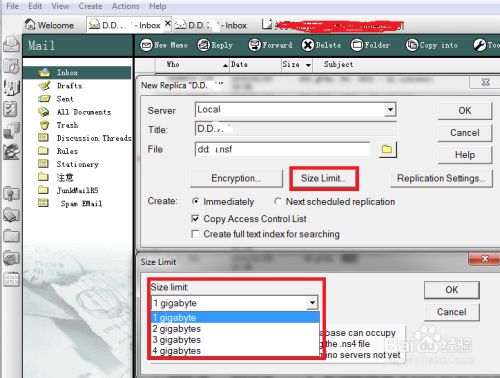Click OK in the Size Limit dialog
Image resolution: width=500 pixels, height=378 pixels.
point(452,290)
